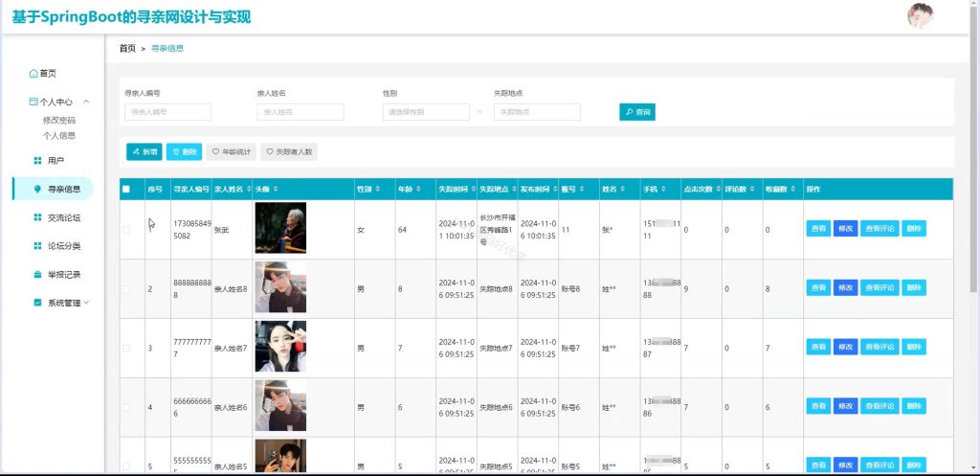Open the 年龄统计 chart button
This screenshot has height=476, width=980.
coord(232,151)
